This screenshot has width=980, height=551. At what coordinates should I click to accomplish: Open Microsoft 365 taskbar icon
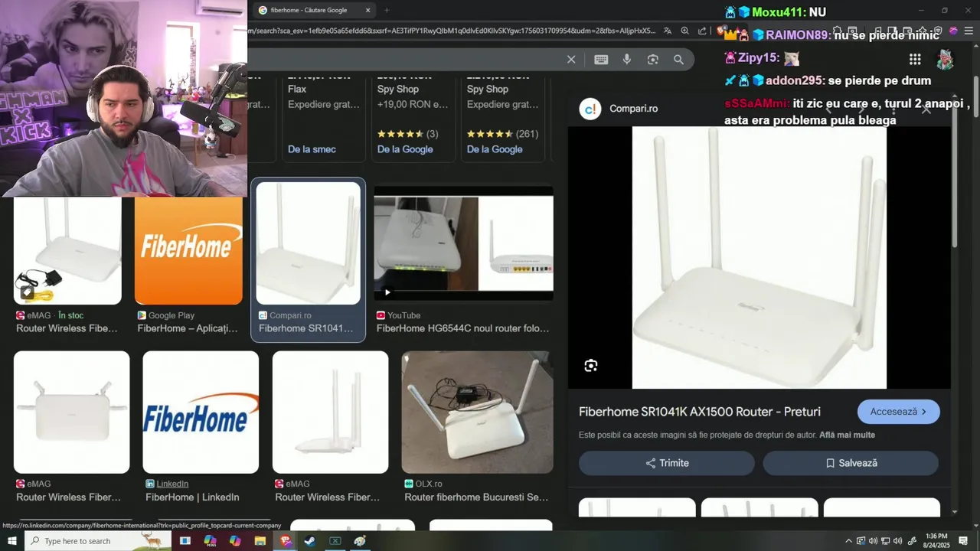[211, 541]
